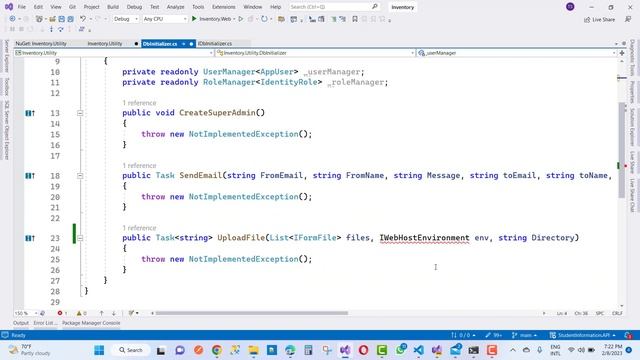Click the underlined IWebHostEnvironment identifier
640x360 pixels.
click(424, 238)
